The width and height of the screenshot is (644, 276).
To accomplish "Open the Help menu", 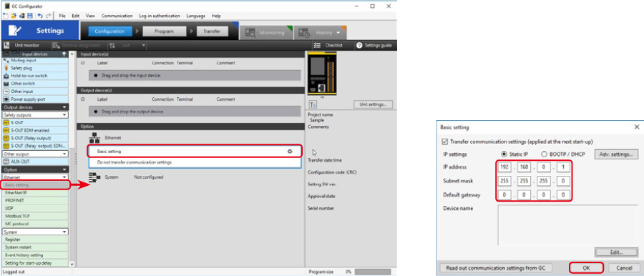I will tap(216, 16).
